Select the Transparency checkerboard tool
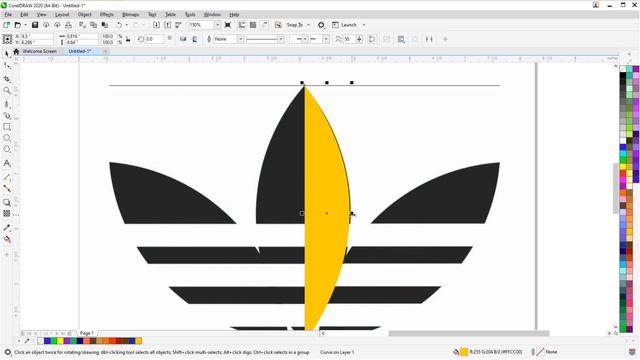The image size is (640, 360). pyautogui.click(x=7, y=213)
